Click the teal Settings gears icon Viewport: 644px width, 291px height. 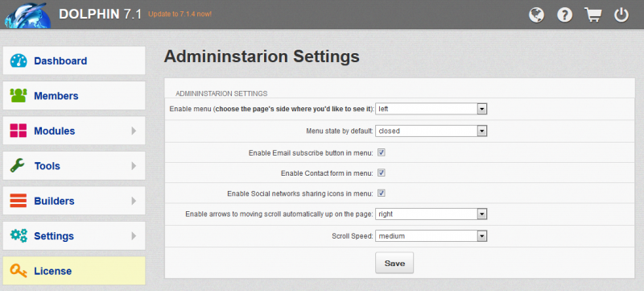(19, 235)
